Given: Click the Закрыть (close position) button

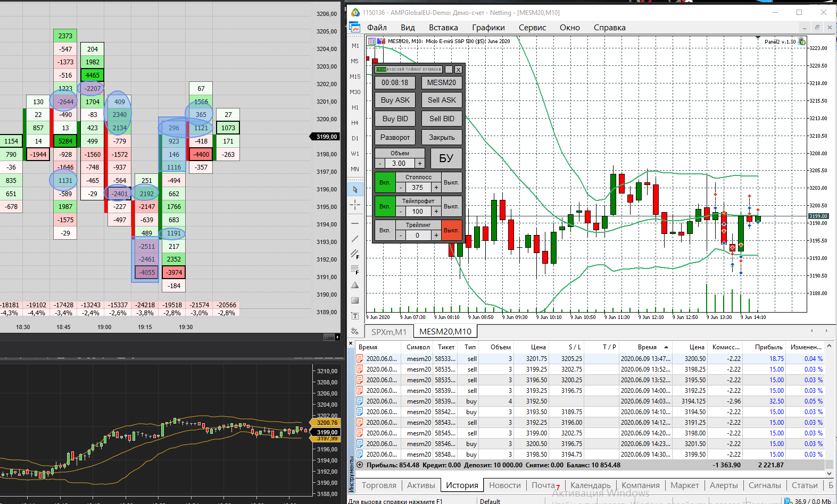Looking at the screenshot, I should click(442, 137).
